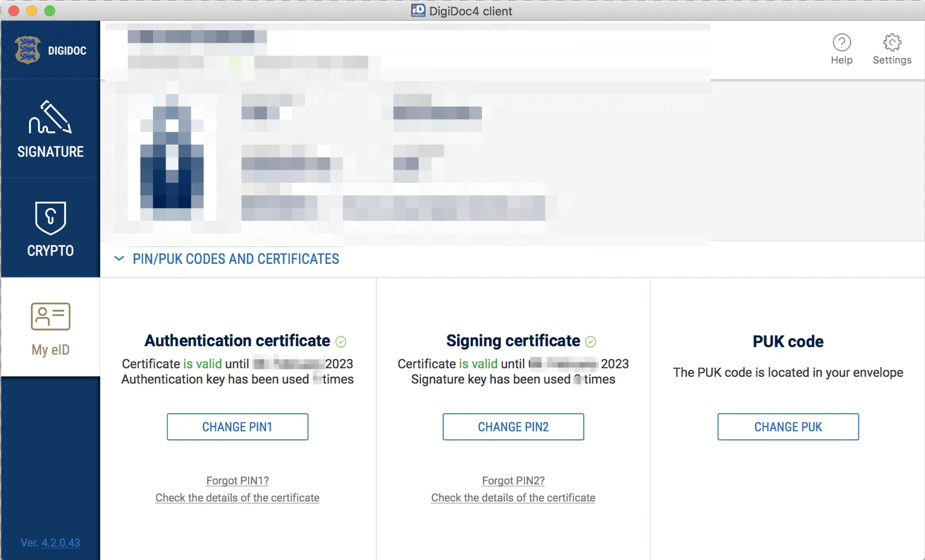
Task: Switch to the SIGNATURE tab label
Action: point(50,152)
